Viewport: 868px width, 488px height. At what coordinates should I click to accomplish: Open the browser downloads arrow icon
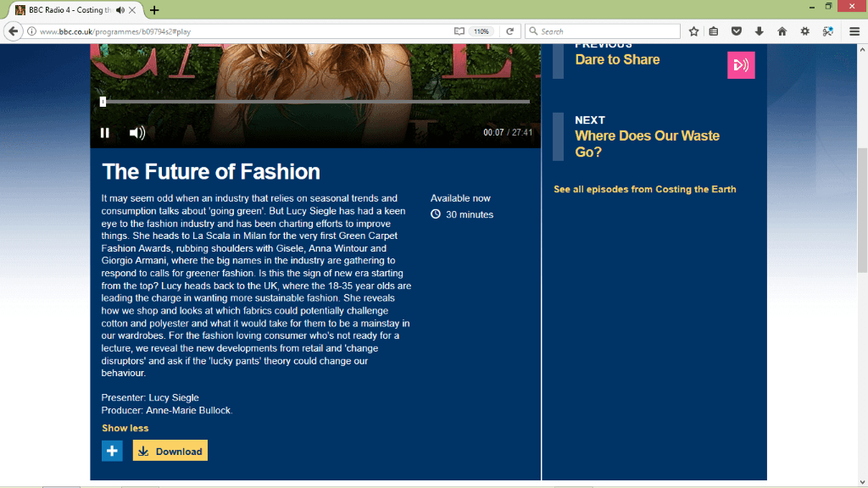point(759,31)
